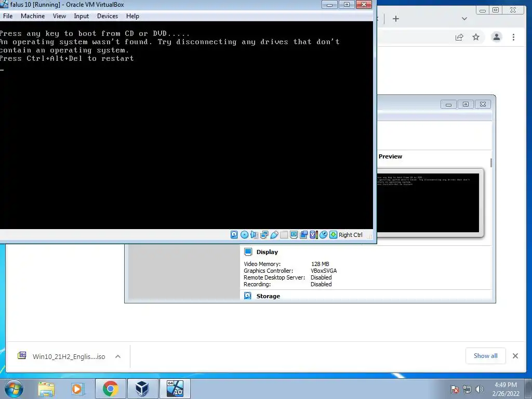The height and width of the screenshot is (399, 532).
Task: Click the volume speaker tray icon
Action: pos(479,389)
